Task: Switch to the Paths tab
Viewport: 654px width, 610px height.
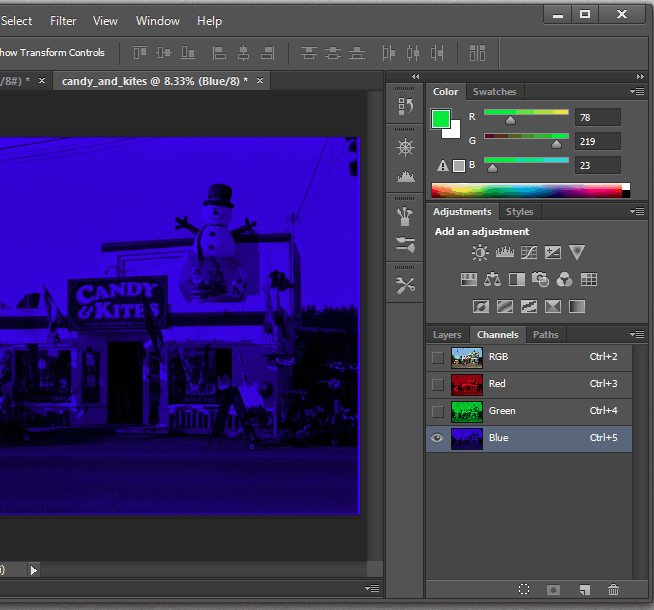Action: 545,335
